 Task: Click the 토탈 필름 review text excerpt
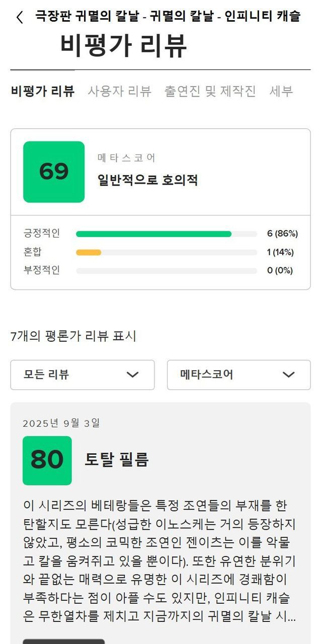pos(160,560)
